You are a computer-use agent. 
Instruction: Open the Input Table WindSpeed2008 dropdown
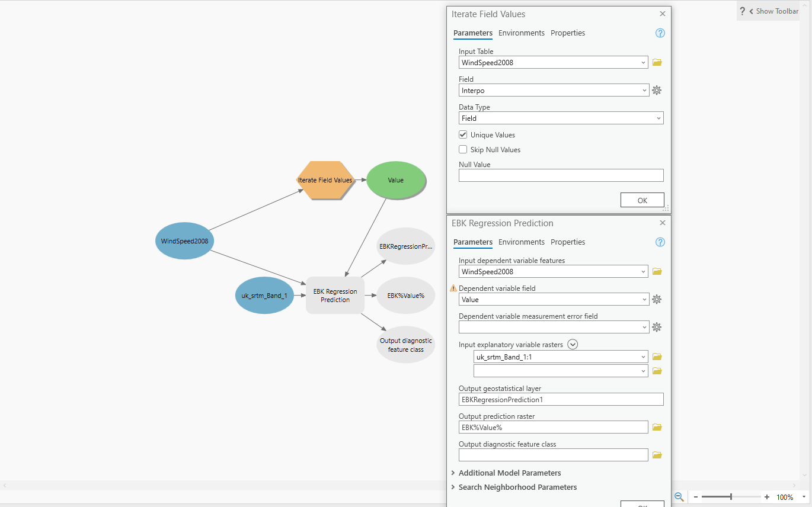tap(644, 62)
